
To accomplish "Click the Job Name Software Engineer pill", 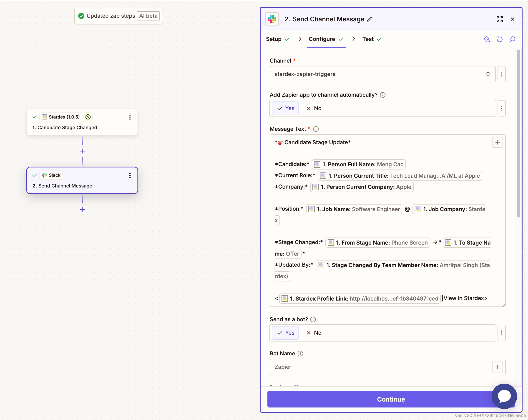I will click(x=354, y=209).
